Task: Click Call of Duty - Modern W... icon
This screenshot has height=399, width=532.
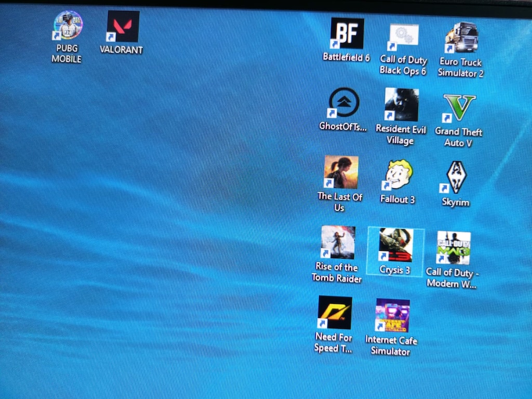Action: [x=453, y=248]
